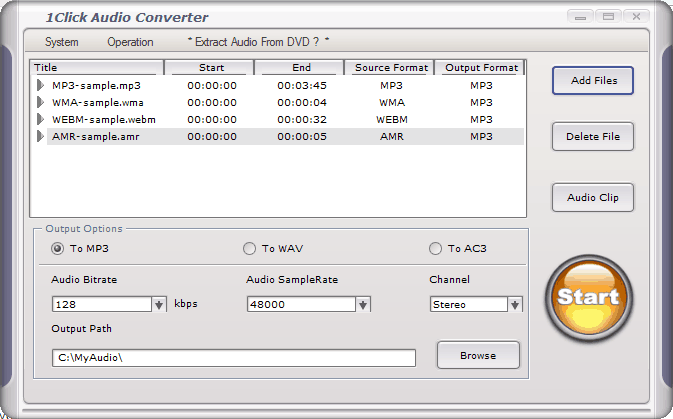The image size is (673, 419).
Task: Click end time 00:00:05
Action: [x=302, y=137]
